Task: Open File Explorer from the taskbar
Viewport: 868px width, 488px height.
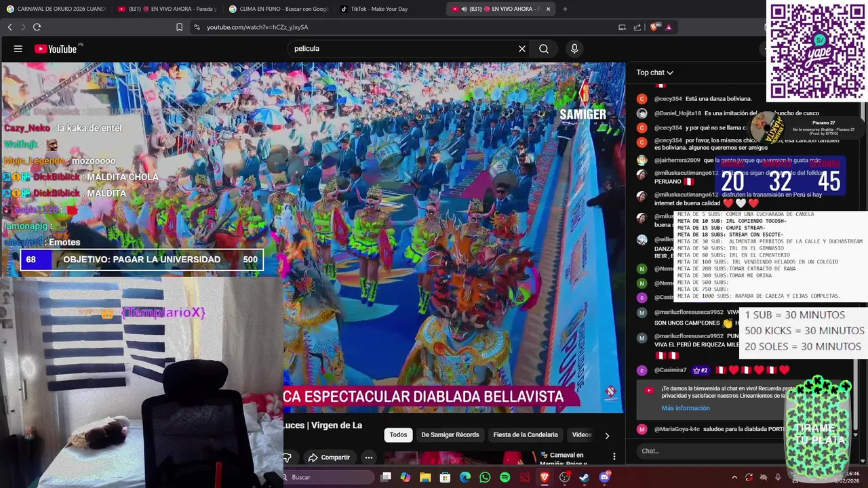Action: 425,477
